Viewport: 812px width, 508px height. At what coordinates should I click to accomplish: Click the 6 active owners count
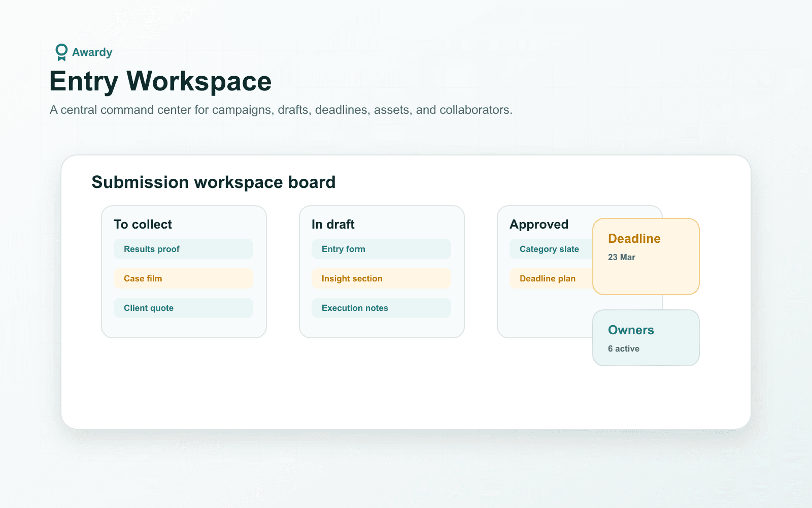click(624, 348)
